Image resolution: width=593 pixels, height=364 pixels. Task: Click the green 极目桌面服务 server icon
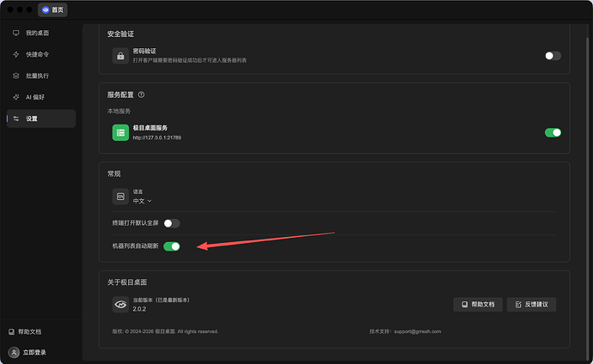coord(120,132)
